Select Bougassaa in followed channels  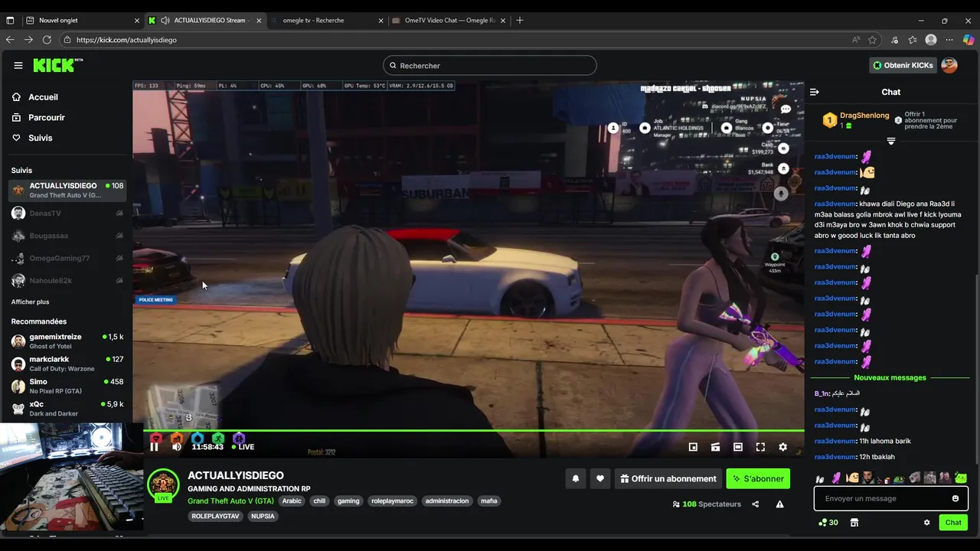pyautogui.click(x=67, y=236)
